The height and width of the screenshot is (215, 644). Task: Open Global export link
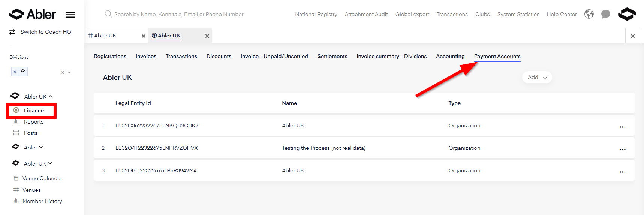point(412,14)
